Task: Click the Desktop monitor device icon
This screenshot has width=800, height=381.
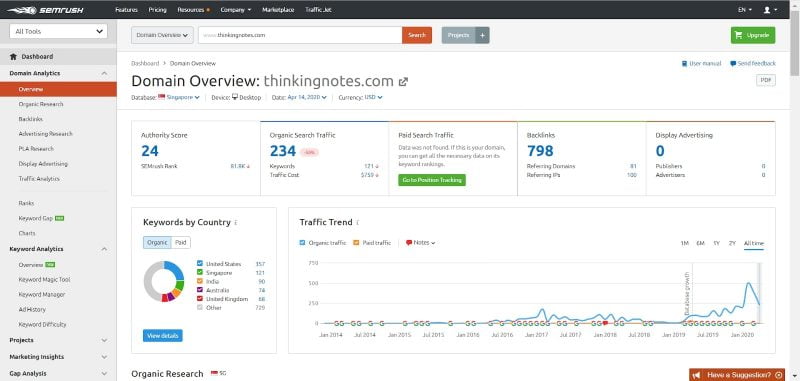Action: 235,97
